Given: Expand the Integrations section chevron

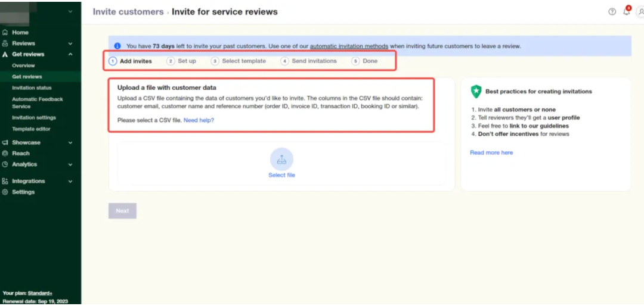Looking at the screenshot, I should click(x=70, y=182).
